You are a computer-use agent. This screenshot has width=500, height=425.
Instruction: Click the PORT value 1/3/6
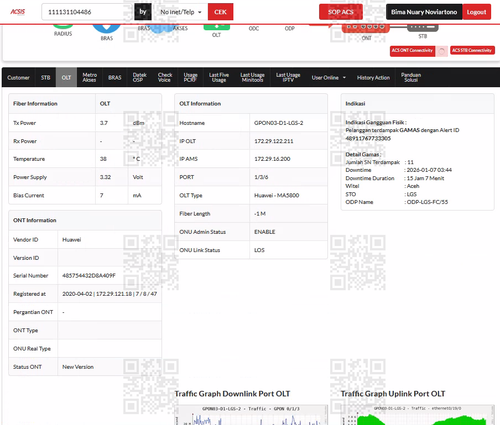tap(261, 177)
